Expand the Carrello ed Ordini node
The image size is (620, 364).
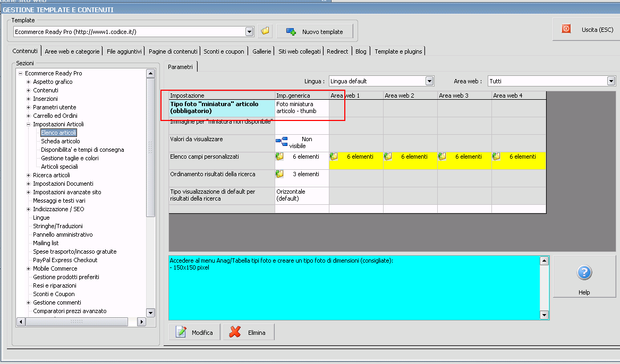coord(28,116)
